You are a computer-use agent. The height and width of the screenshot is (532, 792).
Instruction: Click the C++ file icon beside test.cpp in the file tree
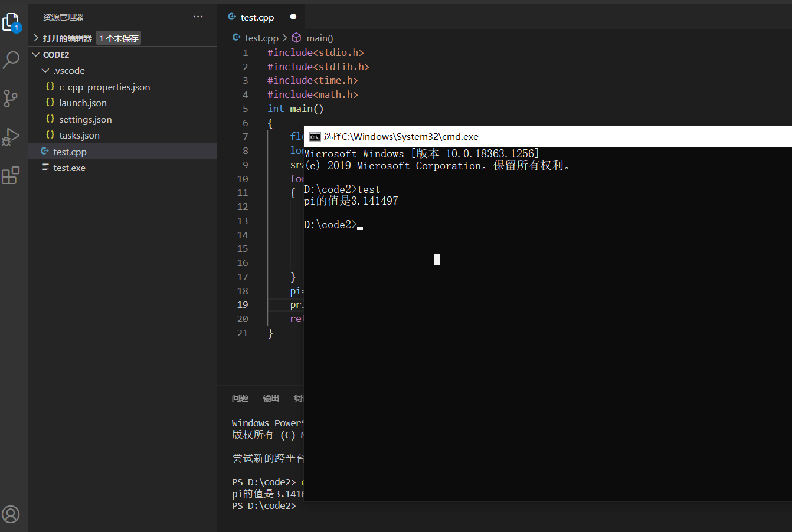point(45,152)
